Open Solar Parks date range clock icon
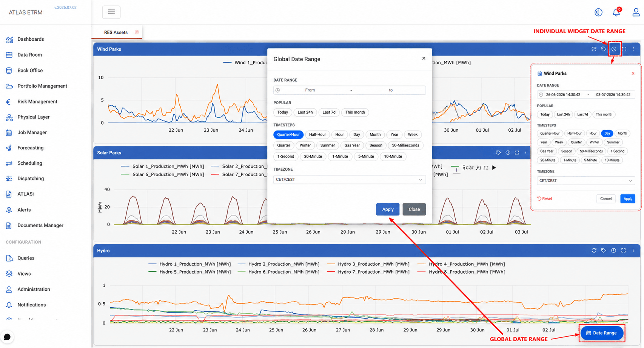This screenshot has width=644, height=348. pyautogui.click(x=508, y=153)
